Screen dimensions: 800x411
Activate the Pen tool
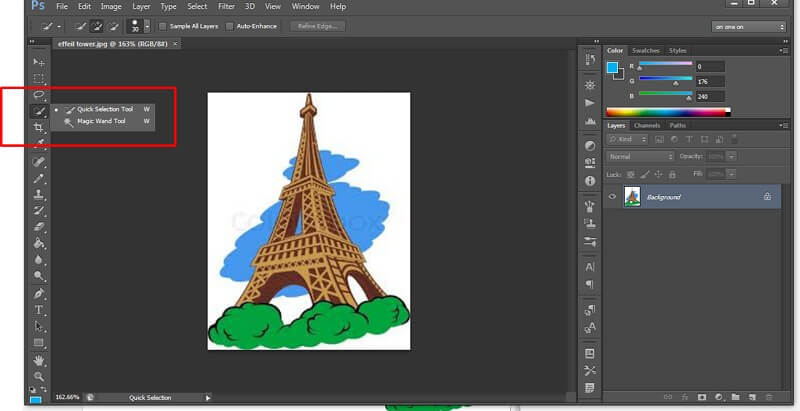coord(39,293)
